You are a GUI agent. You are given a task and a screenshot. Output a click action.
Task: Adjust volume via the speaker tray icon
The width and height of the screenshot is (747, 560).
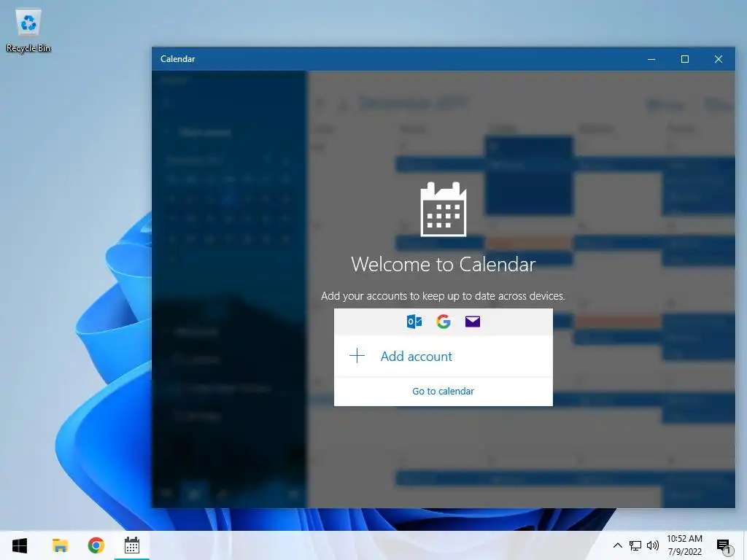pos(653,545)
